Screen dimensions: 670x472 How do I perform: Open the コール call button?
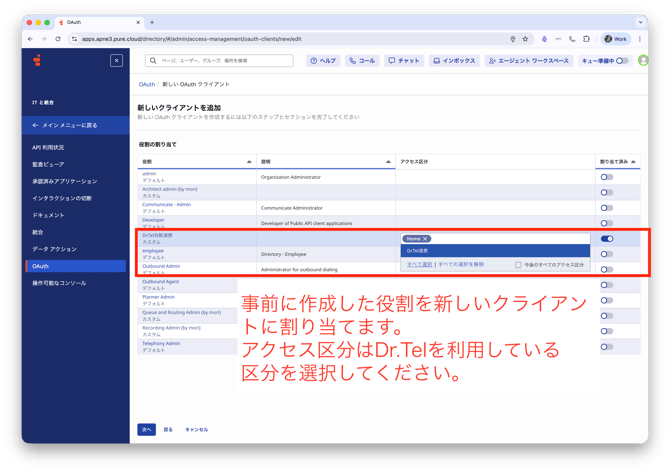(x=362, y=61)
